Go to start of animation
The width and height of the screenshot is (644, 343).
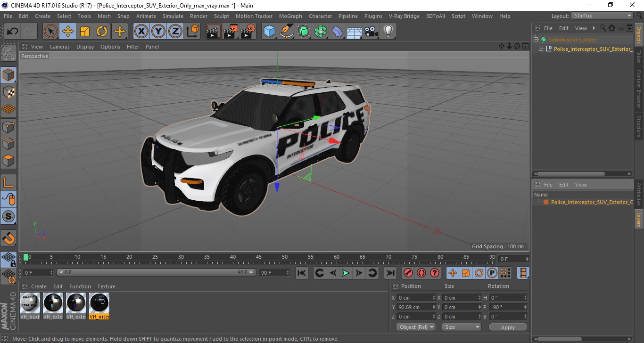302,273
